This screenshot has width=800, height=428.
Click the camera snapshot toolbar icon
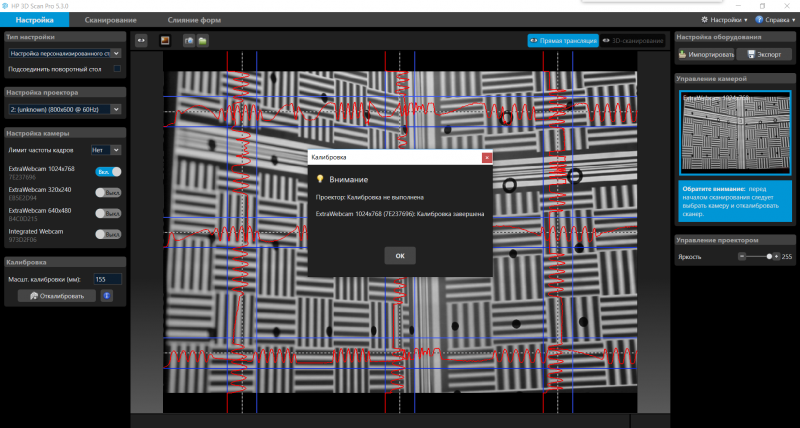pos(189,41)
